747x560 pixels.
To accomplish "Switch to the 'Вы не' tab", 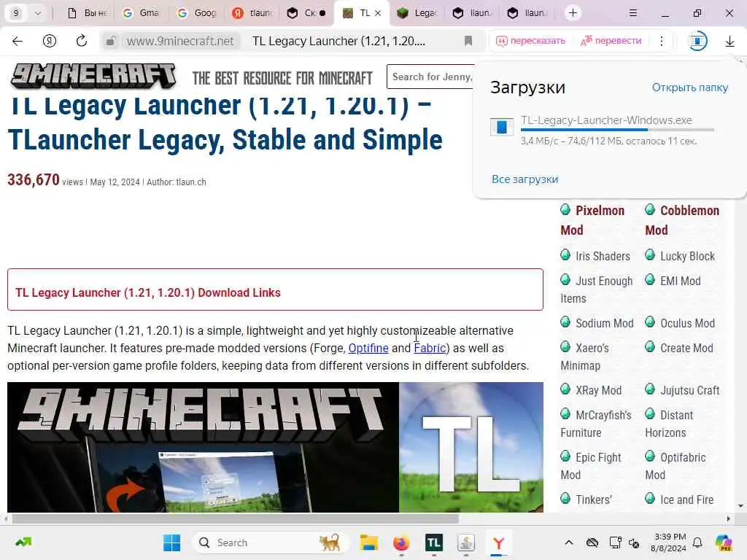I will click(86, 13).
